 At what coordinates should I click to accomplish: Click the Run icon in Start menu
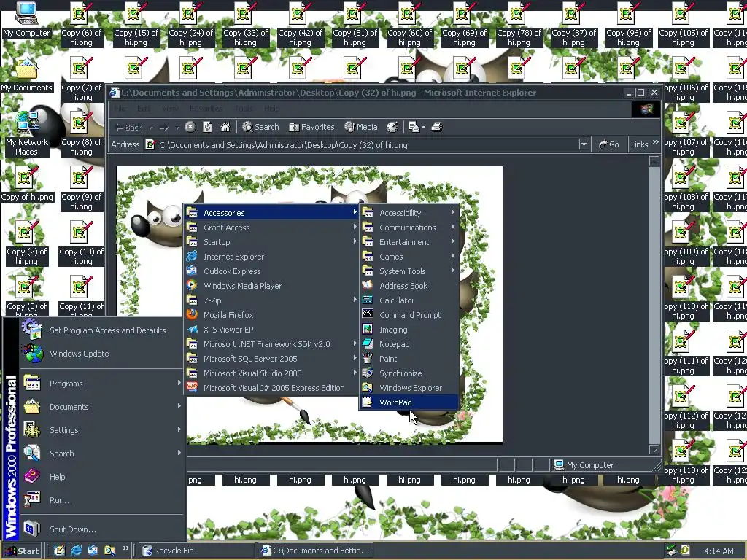(x=32, y=499)
